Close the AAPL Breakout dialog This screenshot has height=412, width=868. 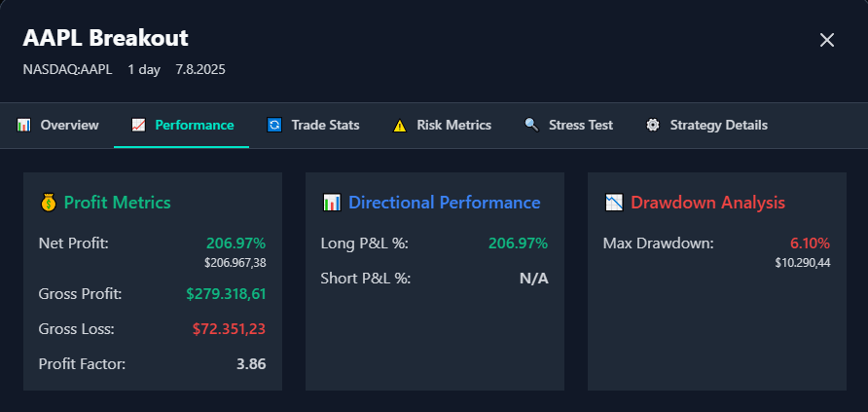(827, 40)
